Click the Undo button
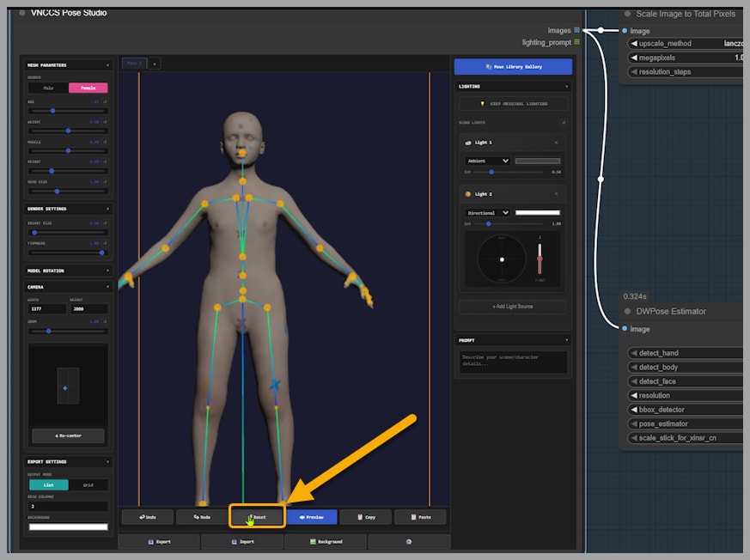The width and height of the screenshot is (750, 560). tap(147, 517)
